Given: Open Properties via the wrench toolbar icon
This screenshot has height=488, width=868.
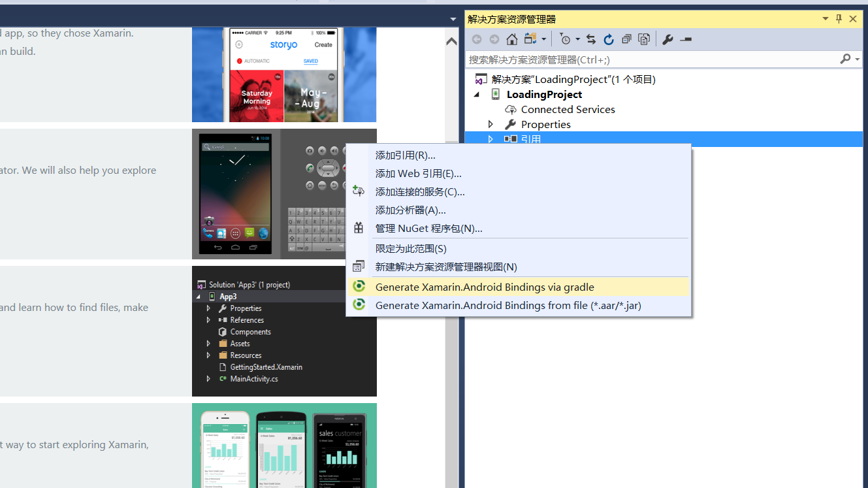Looking at the screenshot, I should 667,39.
